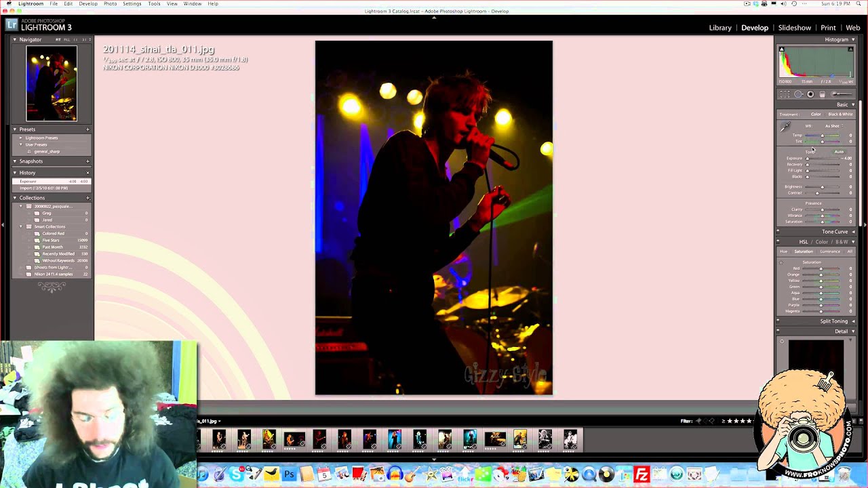This screenshot has height=488, width=868.
Task: Switch HSL panel to Luminance
Action: pos(830,251)
